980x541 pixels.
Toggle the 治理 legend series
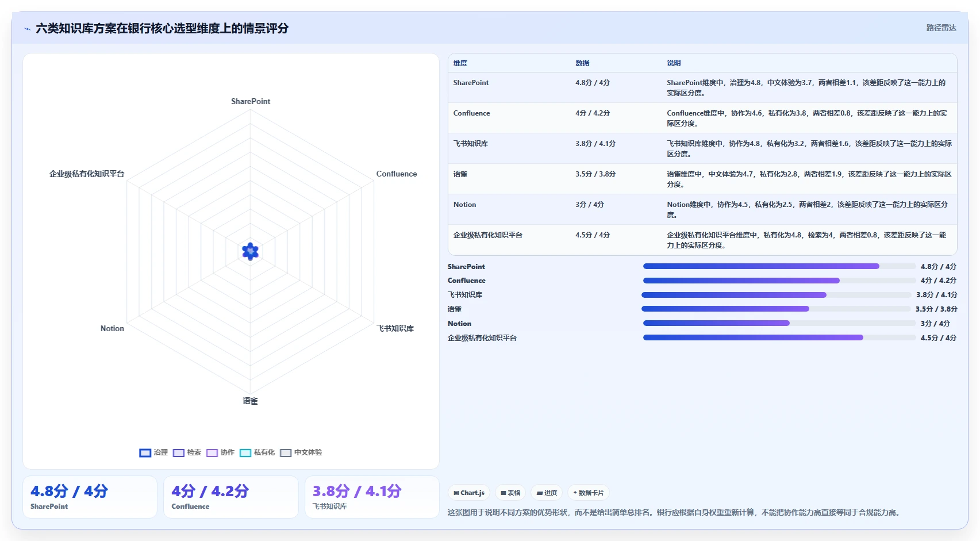point(153,452)
